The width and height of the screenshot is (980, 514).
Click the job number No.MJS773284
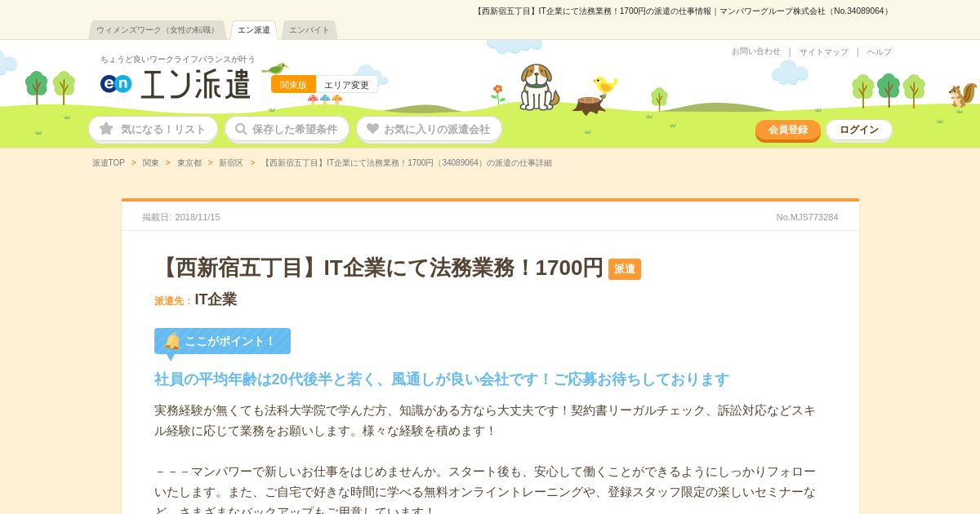pos(807,217)
